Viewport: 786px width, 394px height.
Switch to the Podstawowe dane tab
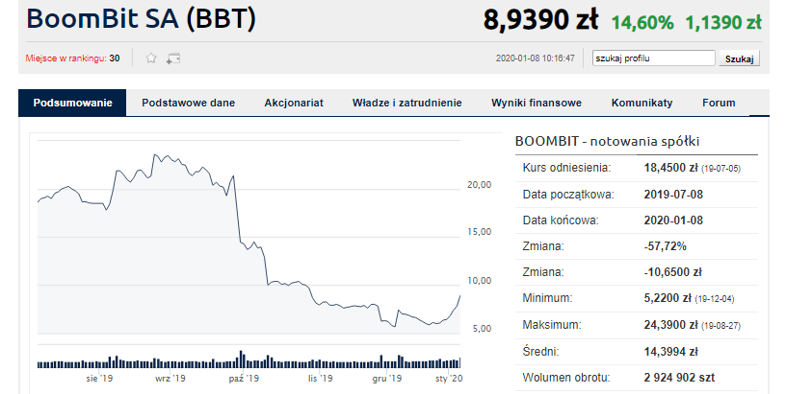(188, 103)
